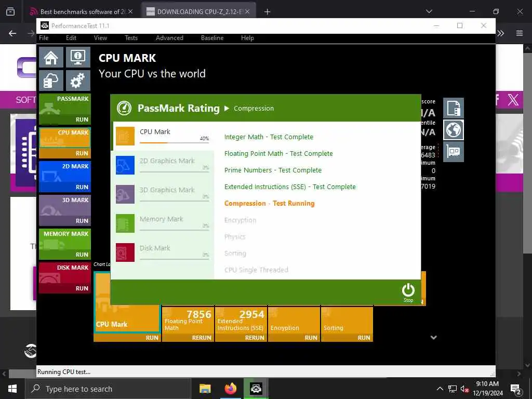532x399 pixels.
Task: Run the Memory Mark test
Action: coord(82,255)
